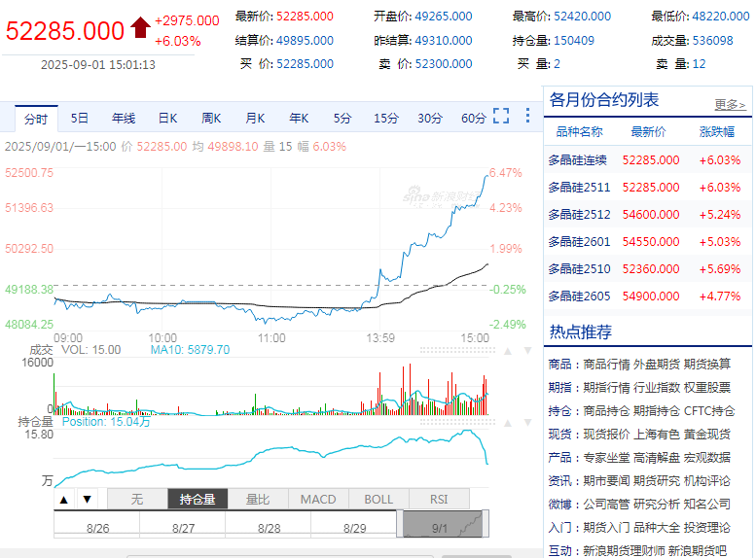Open the 高清解盘 link

coord(657,457)
